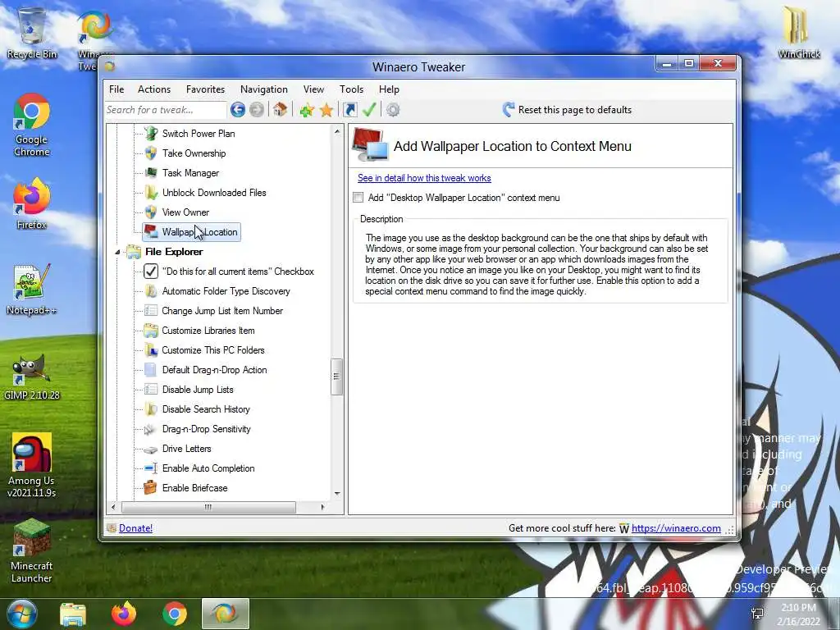
Task: Select Take Ownership tree item
Action: [x=194, y=153]
